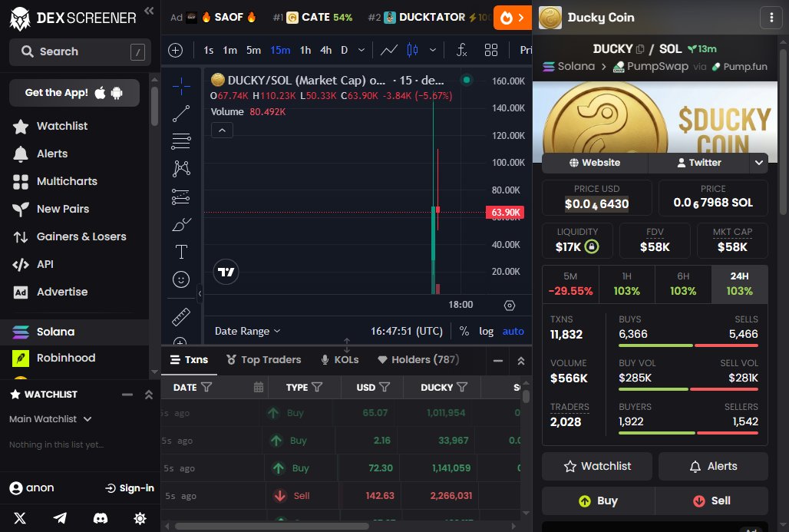Expand the Watchlist panel with double chevron
789x532 pixels.
coord(148,395)
